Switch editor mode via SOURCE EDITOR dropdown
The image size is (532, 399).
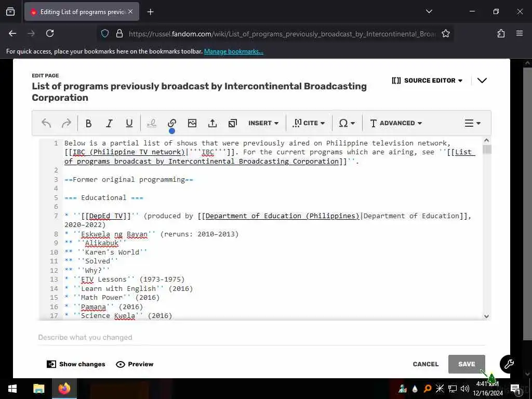(427, 81)
